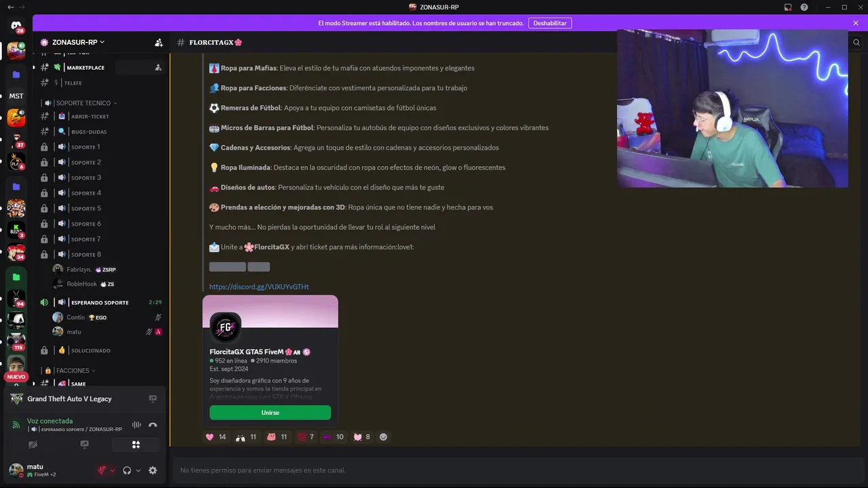The image size is (868, 488).
Task: Turn on camera in voice panel
Action: pyautogui.click(x=33, y=445)
